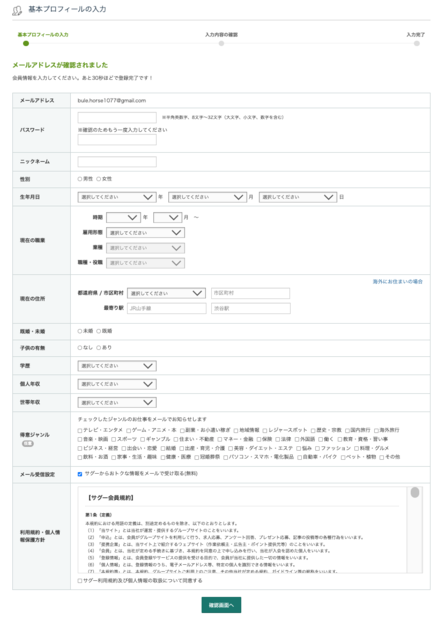The image size is (445, 628).
Task: Click the profile icon beside 基本プロフィールの入力 heading
Action: pos(17,10)
